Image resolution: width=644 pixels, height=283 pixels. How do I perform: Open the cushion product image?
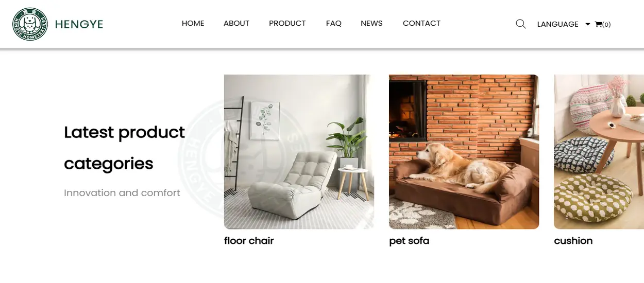pyautogui.click(x=599, y=152)
